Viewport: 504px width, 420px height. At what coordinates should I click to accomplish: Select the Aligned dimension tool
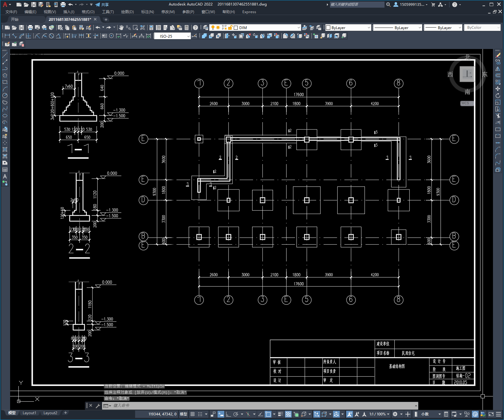pos(14,36)
